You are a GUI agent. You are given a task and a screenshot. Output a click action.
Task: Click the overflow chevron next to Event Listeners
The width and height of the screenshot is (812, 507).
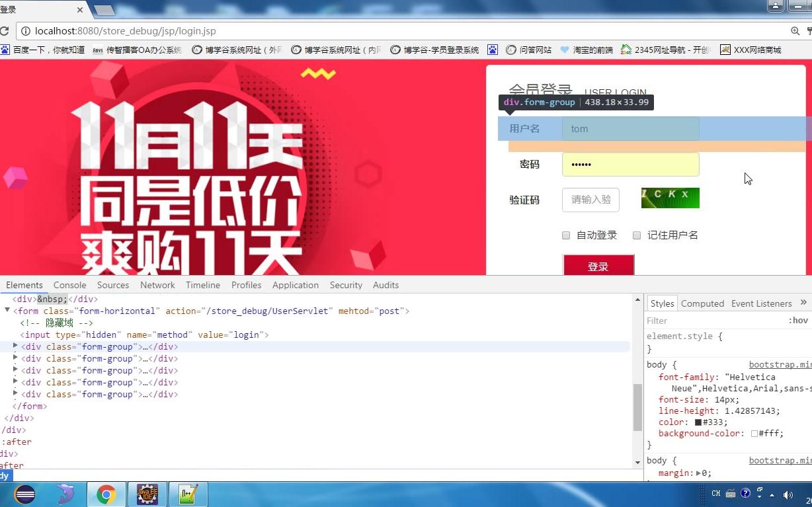click(803, 302)
